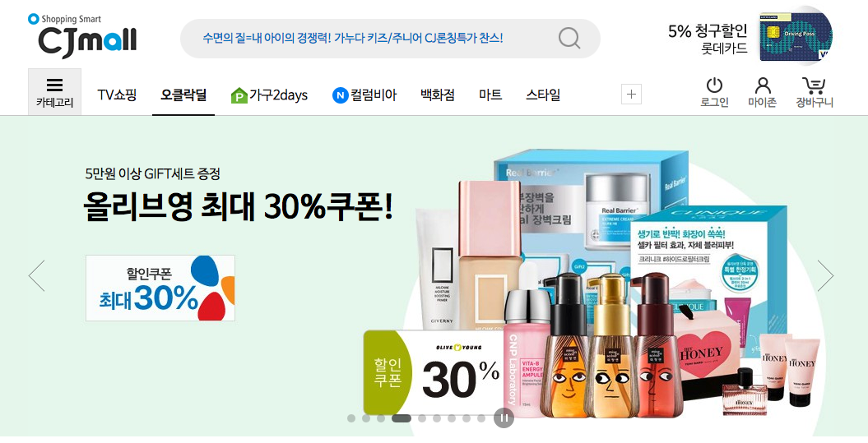Click into the search input field
The image size is (868, 443).
click(365, 39)
